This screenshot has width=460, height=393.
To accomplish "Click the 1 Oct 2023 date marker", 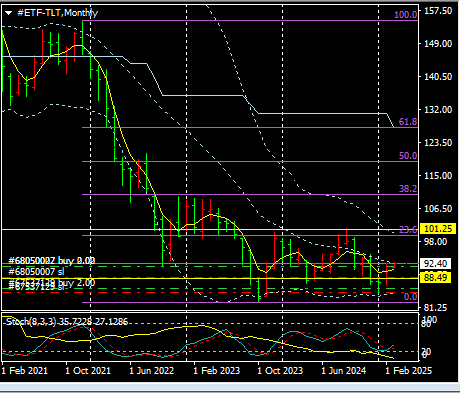I will [x=280, y=371].
